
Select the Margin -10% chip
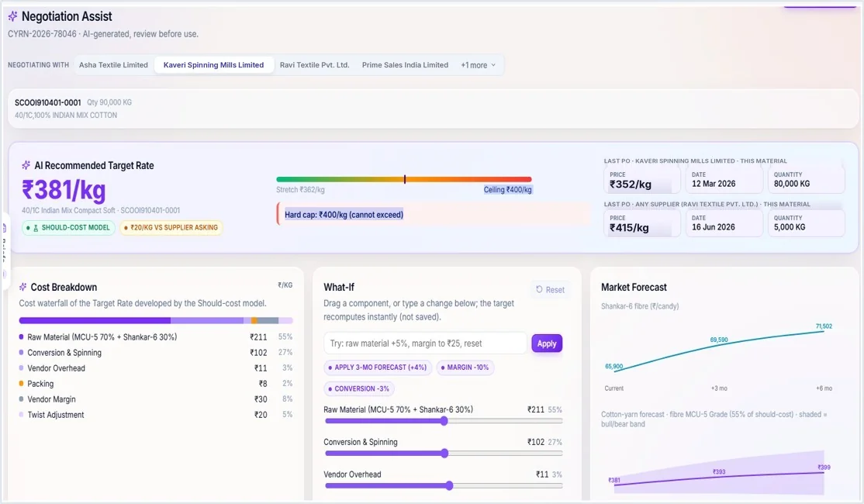click(x=465, y=368)
